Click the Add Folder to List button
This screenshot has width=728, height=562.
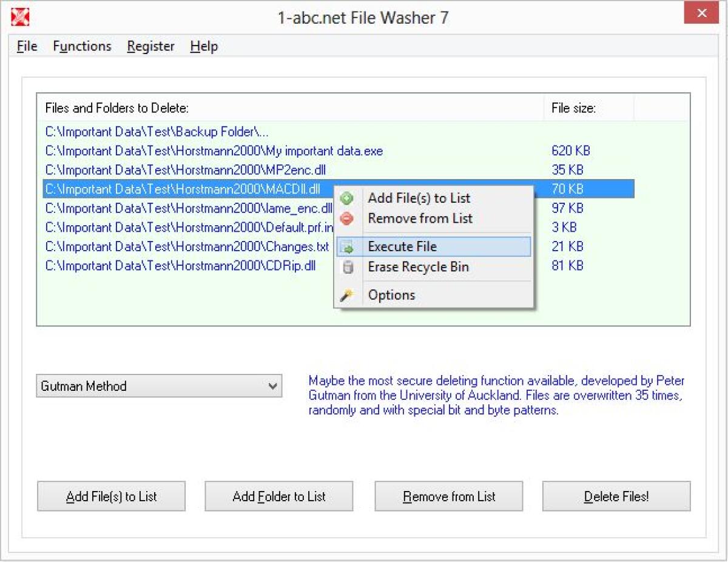(278, 496)
